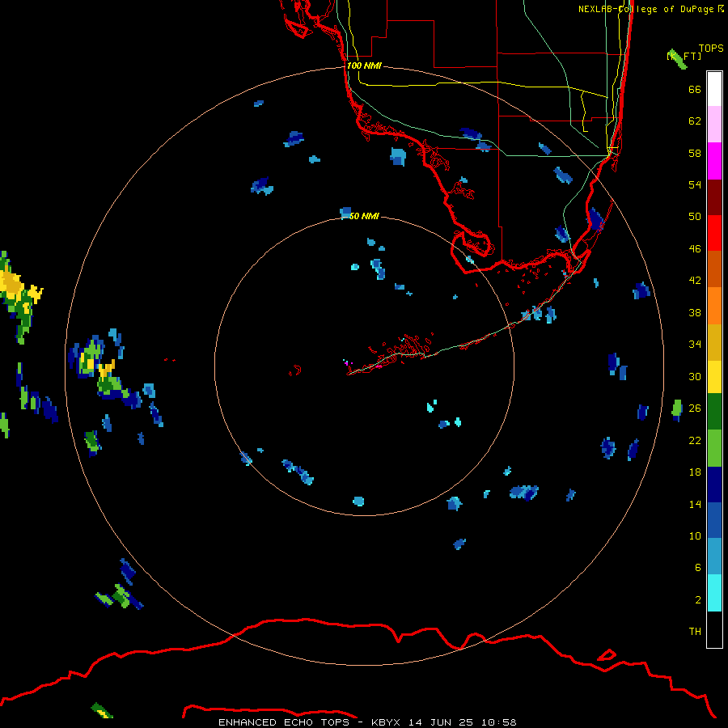Image resolution: width=728 pixels, height=728 pixels.
Task: Click the "54" scale label
Action: pyautogui.click(x=695, y=184)
